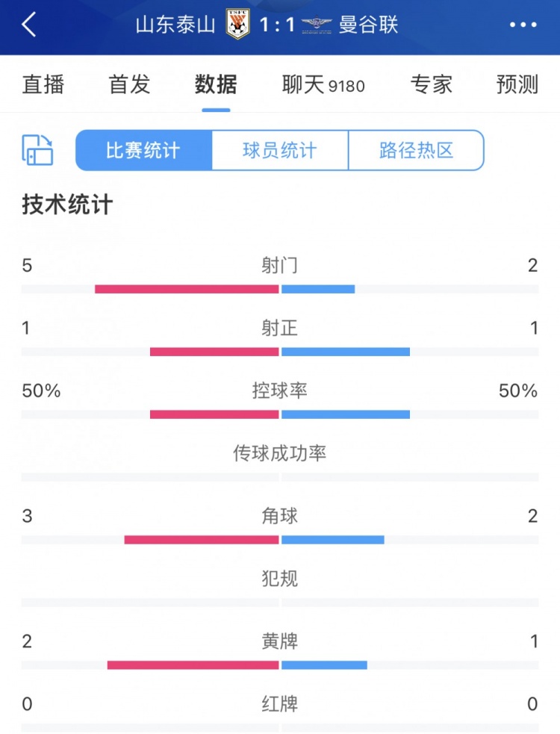Click the Shandong Taishan team crest
The height and width of the screenshot is (734, 560).
click(x=237, y=25)
